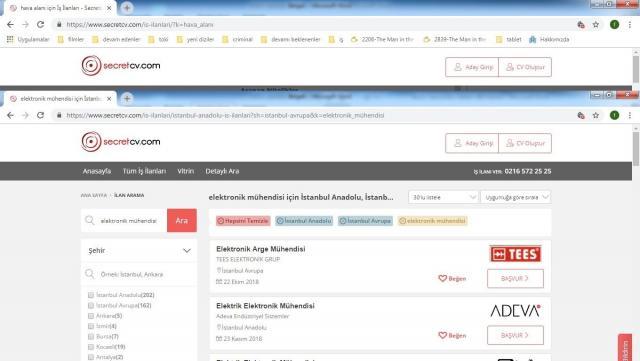
Task: Switch to the hava alanı tab in rear window
Action: [60, 8]
